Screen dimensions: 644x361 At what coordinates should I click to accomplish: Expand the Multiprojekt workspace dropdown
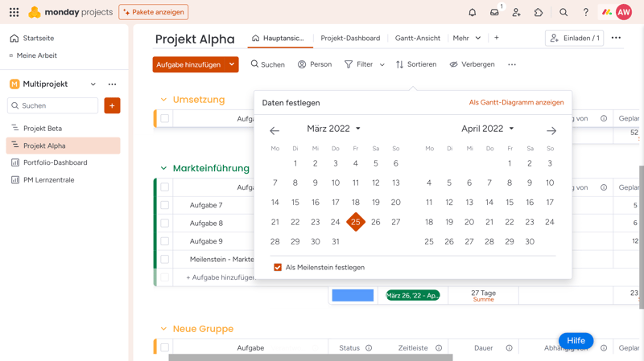point(93,84)
